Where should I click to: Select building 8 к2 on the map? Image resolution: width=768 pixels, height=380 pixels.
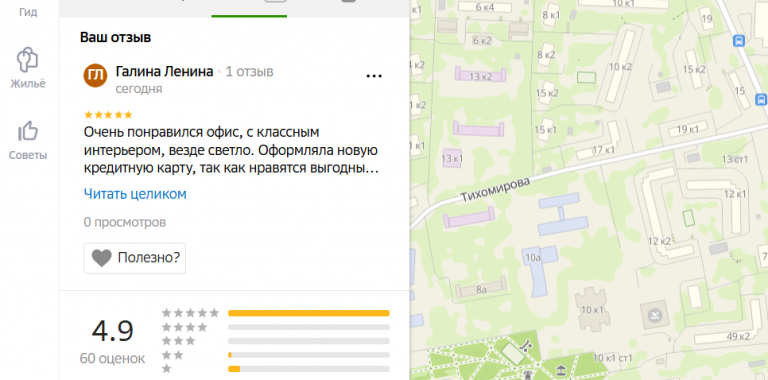point(546,54)
